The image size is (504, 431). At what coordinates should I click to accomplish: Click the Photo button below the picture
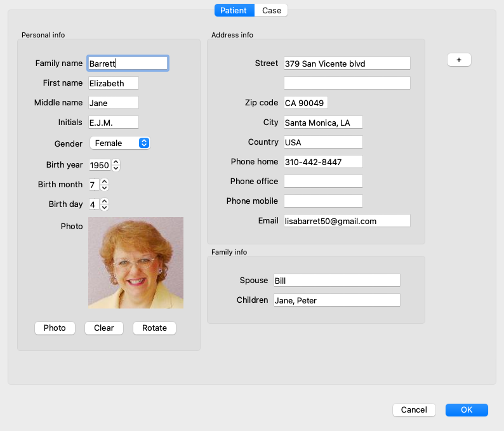55,328
